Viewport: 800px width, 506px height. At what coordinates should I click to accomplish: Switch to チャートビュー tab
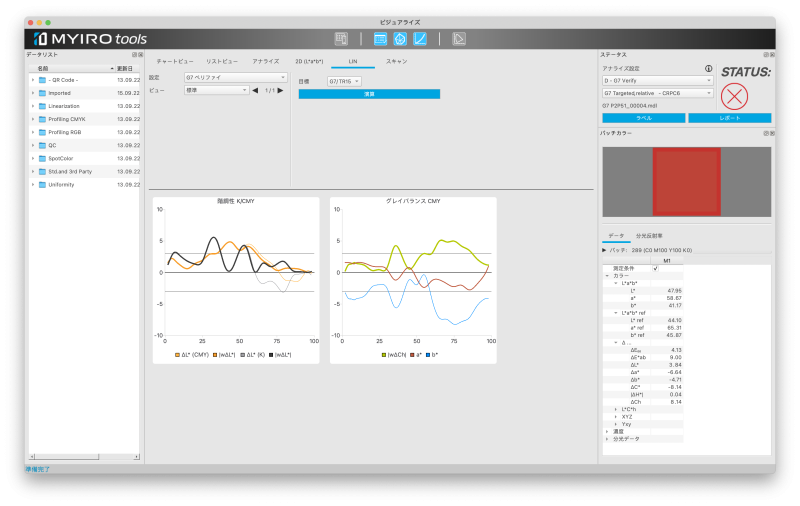coord(174,61)
